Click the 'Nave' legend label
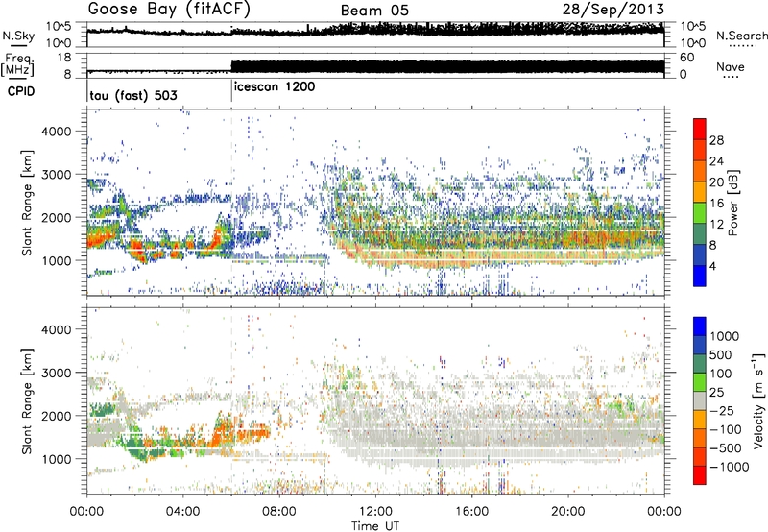This screenshot has height=532, width=768. pos(731,67)
